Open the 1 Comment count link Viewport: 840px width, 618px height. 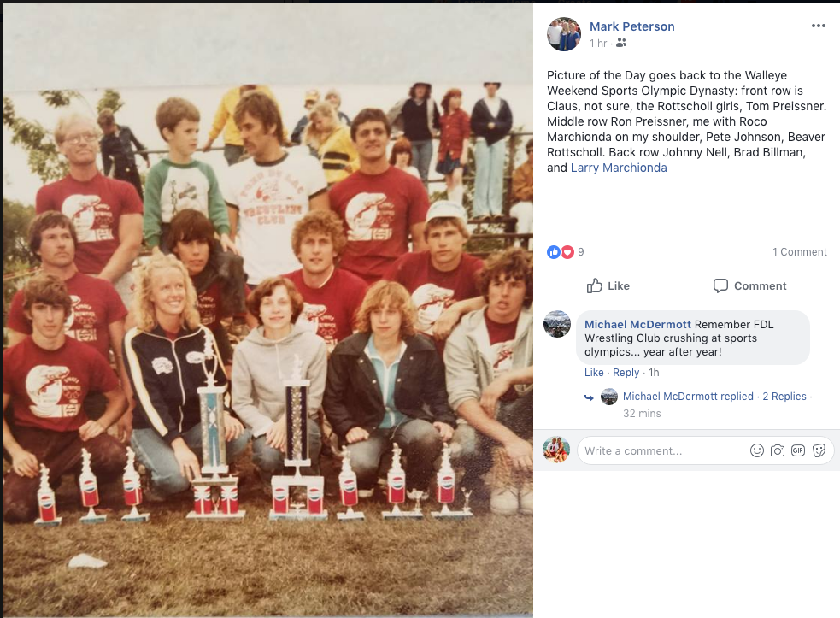tap(799, 252)
